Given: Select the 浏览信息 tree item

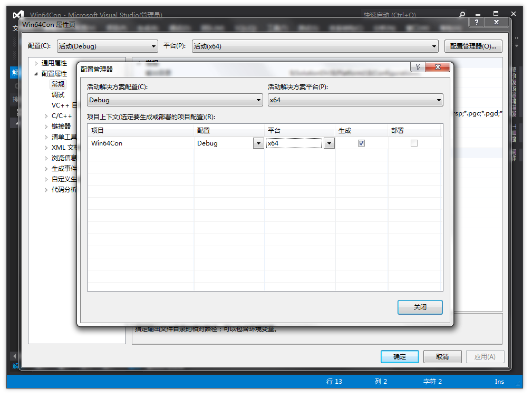Looking at the screenshot, I should pyautogui.click(x=64, y=158).
